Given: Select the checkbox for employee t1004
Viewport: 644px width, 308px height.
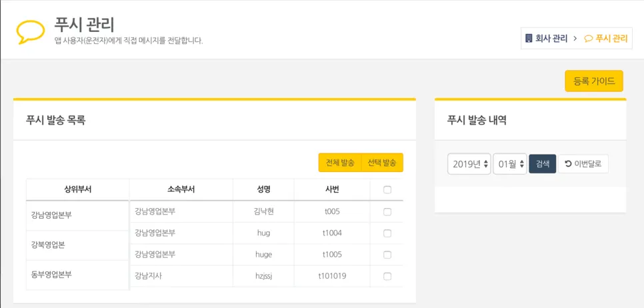Looking at the screenshot, I should 387,233.
